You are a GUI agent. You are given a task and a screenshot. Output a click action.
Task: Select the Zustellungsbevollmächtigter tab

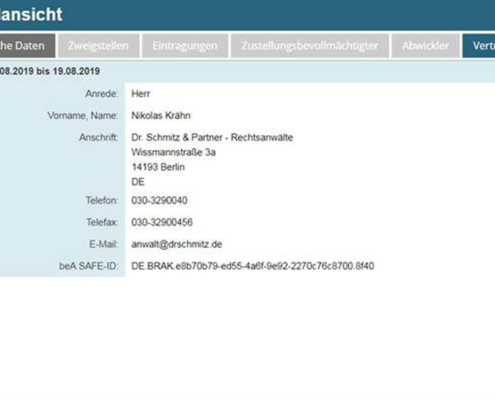coord(310,46)
